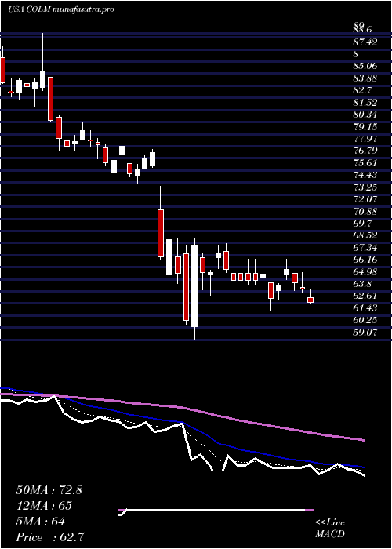This screenshot has height=549, width=392.
Task: Click the 79.15 price axis label
Action: click(x=365, y=126)
